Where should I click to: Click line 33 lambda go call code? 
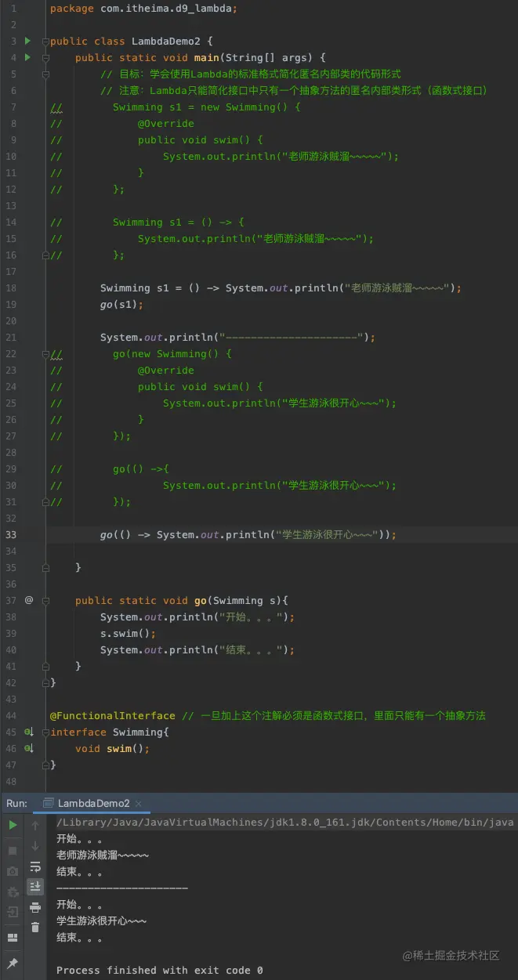pyautogui.click(x=248, y=534)
